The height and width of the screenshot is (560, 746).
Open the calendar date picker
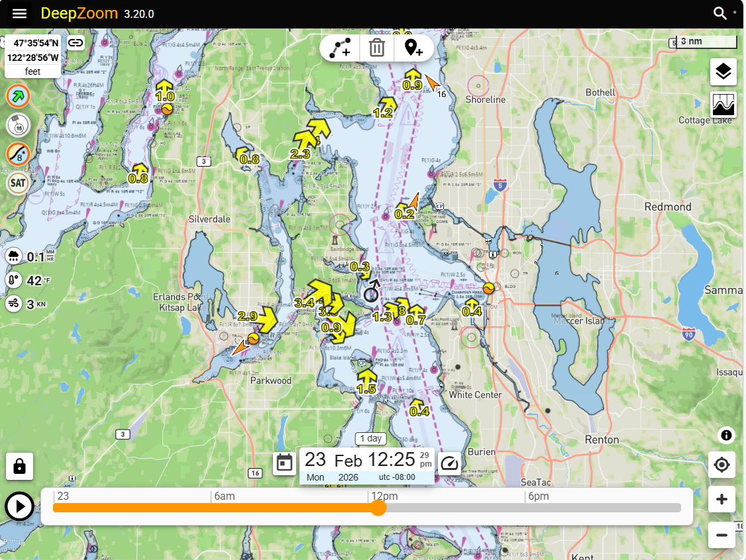point(285,463)
